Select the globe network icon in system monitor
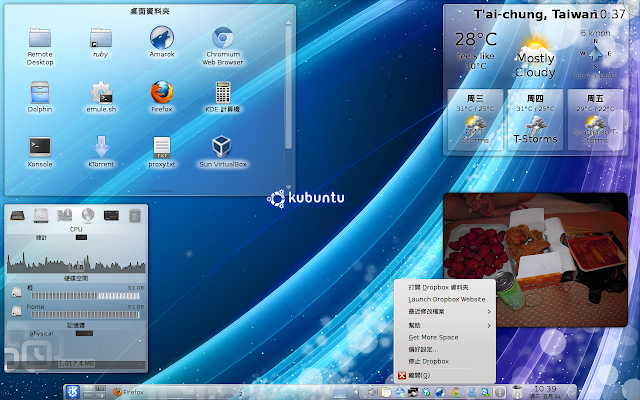Screen dimensions: 640x400 [x=88, y=215]
